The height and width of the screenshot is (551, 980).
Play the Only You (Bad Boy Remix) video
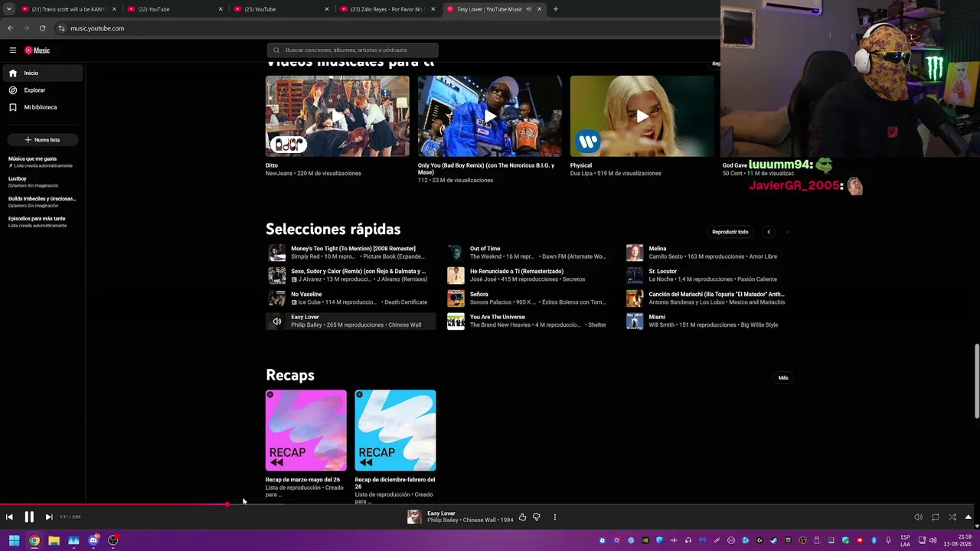coord(489,116)
